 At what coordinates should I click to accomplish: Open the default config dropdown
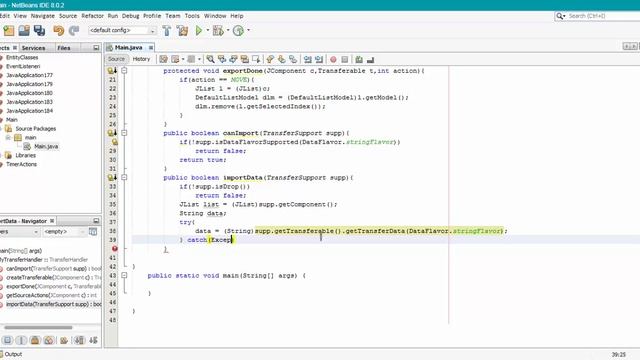(x=122, y=30)
